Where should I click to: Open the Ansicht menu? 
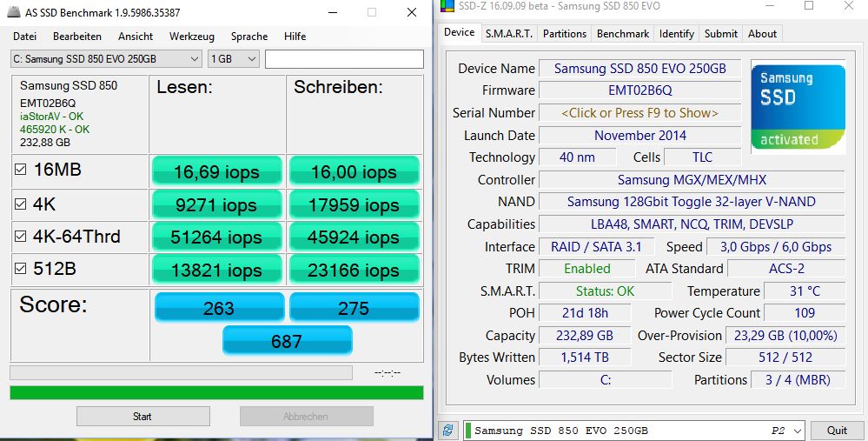pos(136,37)
